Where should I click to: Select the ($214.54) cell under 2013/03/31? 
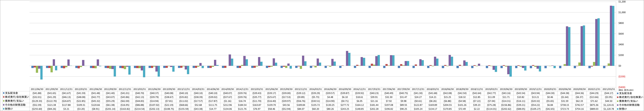pos(140,109)
